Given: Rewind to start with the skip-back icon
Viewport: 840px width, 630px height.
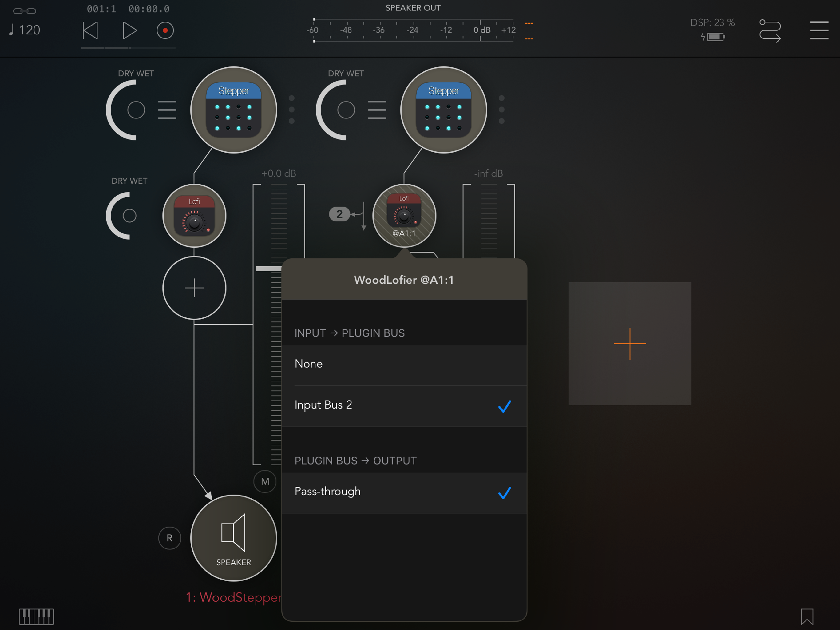Looking at the screenshot, I should click(x=90, y=30).
